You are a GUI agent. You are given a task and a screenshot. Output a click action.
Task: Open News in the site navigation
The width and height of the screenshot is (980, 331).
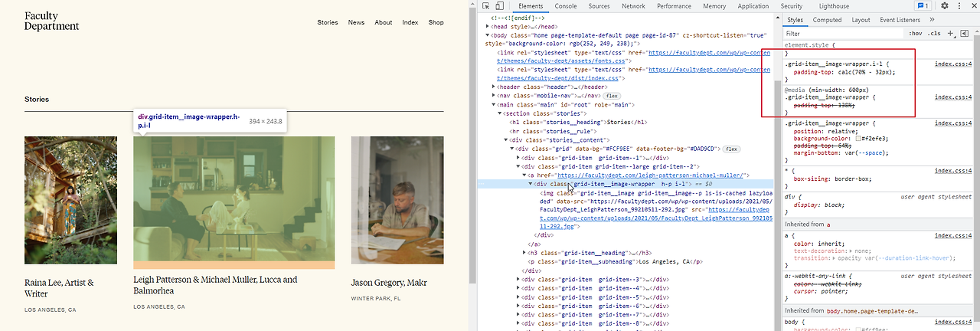click(x=356, y=22)
